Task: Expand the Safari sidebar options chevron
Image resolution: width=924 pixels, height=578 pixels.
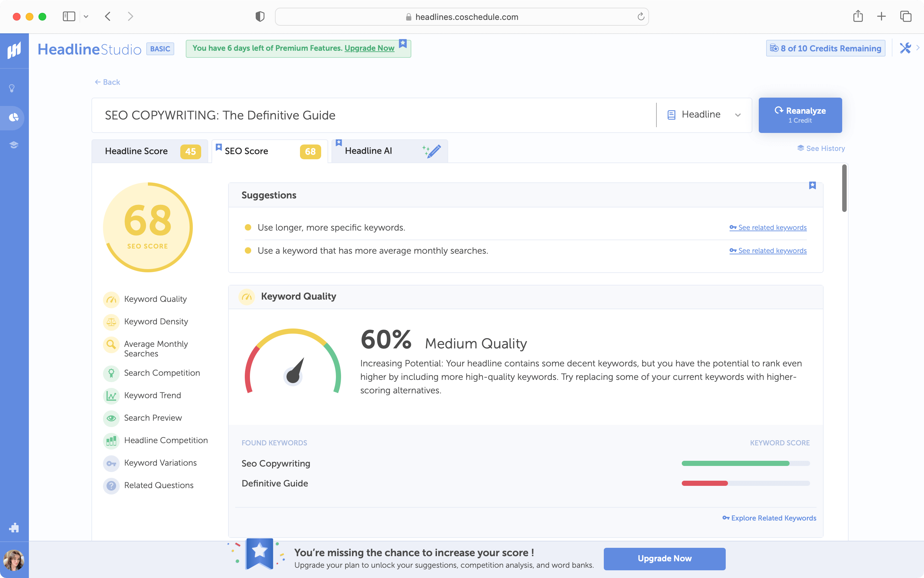Action: click(x=86, y=16)
